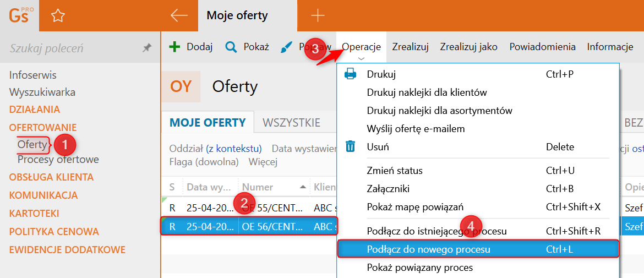The height and width of the screenshot is (278, 644).
Task: Expand the DZIAŁANIA sidebar section
Action: (35, 110)
